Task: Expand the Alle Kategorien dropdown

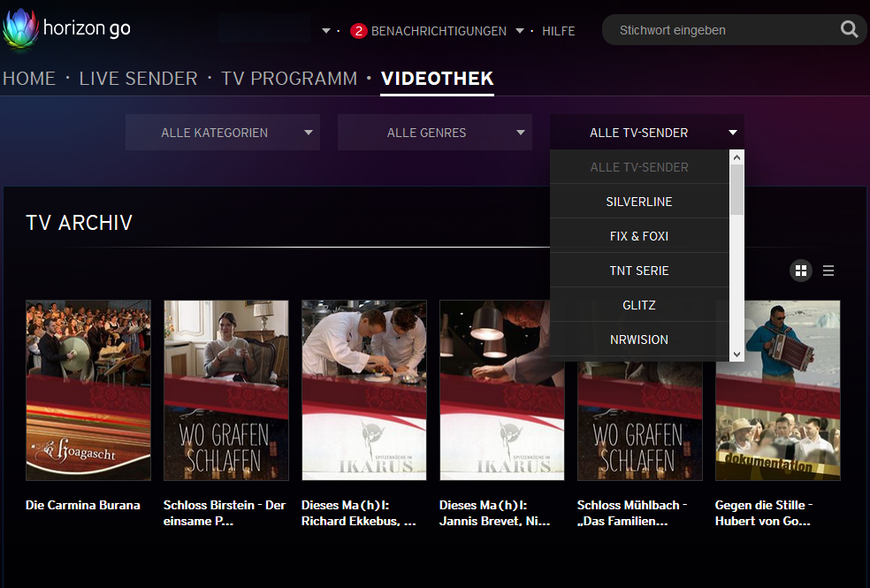Action: coord(223,133)
